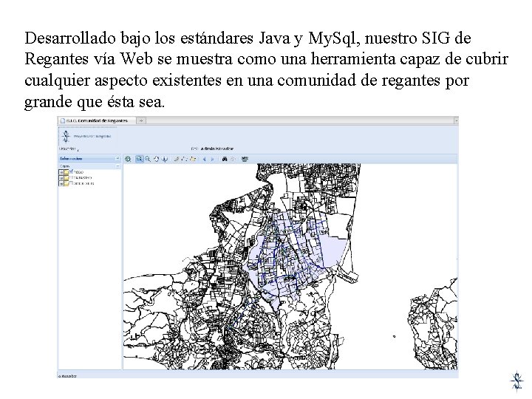Screen dimensions: 532x399
Task: Click the 'administrador' role text
Action: click(x=216, y=149)
